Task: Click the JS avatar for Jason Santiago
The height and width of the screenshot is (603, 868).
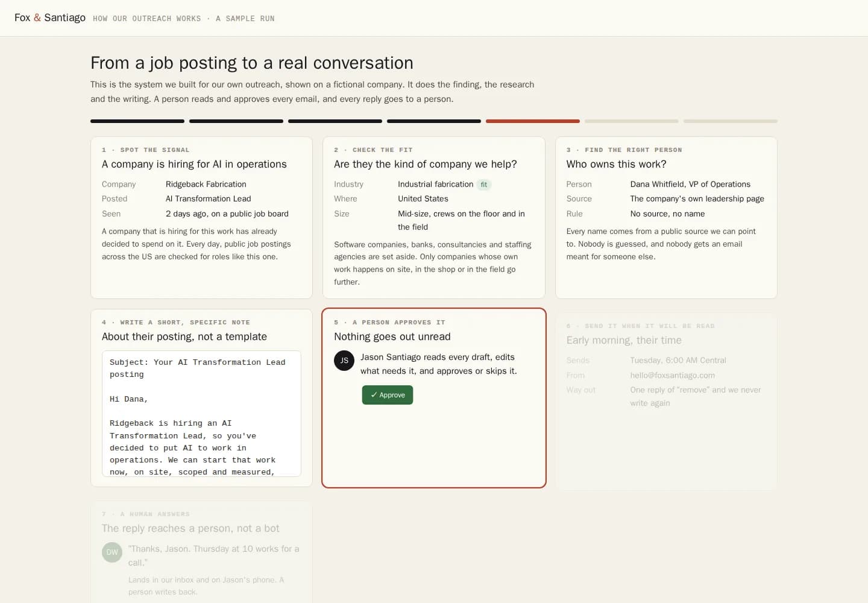Action: (344, 361)
